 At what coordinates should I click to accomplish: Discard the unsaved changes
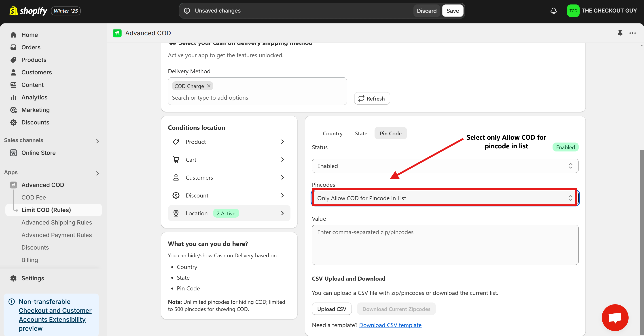pos(426,11)
